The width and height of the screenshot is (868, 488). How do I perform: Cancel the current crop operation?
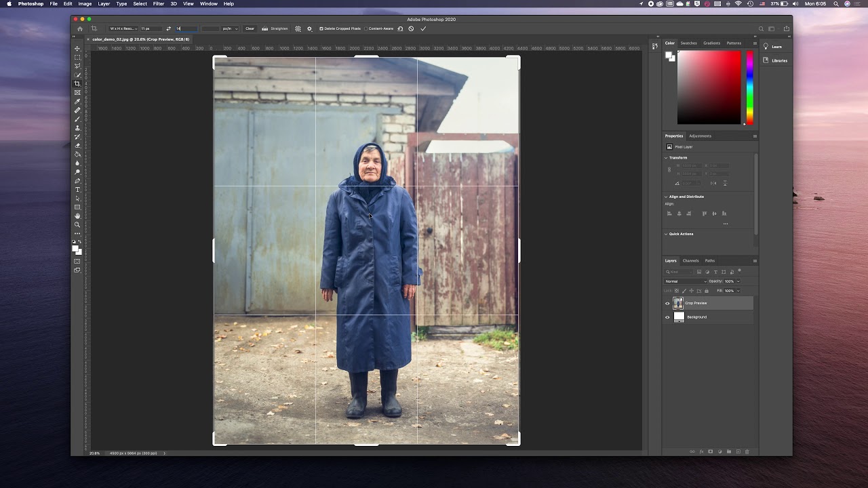coord(411,28)
